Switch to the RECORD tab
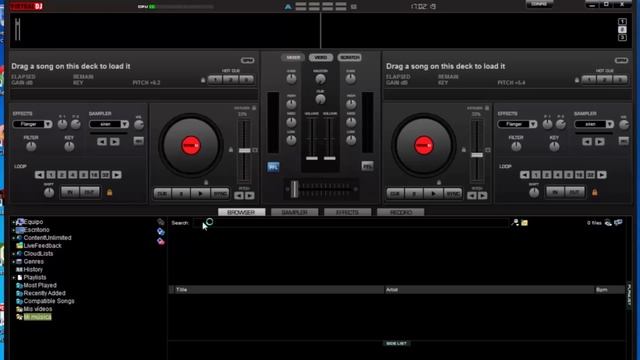Viewport: 640px width, 360px height. (400, 212)
